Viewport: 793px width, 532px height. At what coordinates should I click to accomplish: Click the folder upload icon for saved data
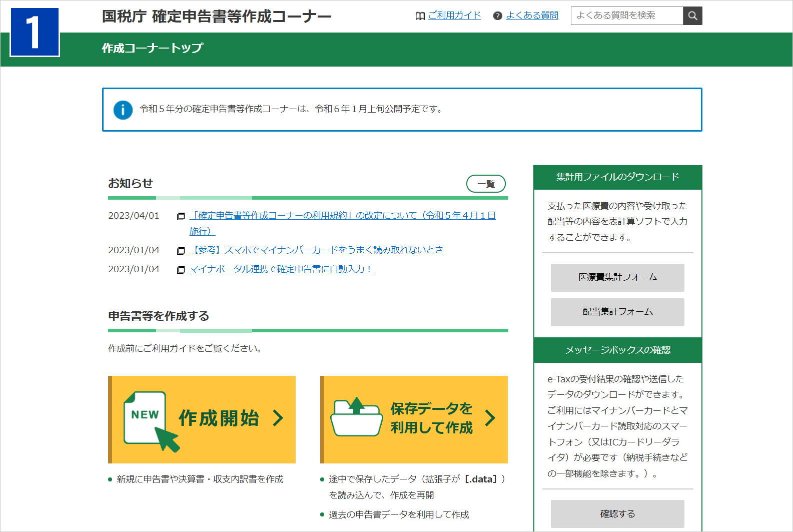356,417
